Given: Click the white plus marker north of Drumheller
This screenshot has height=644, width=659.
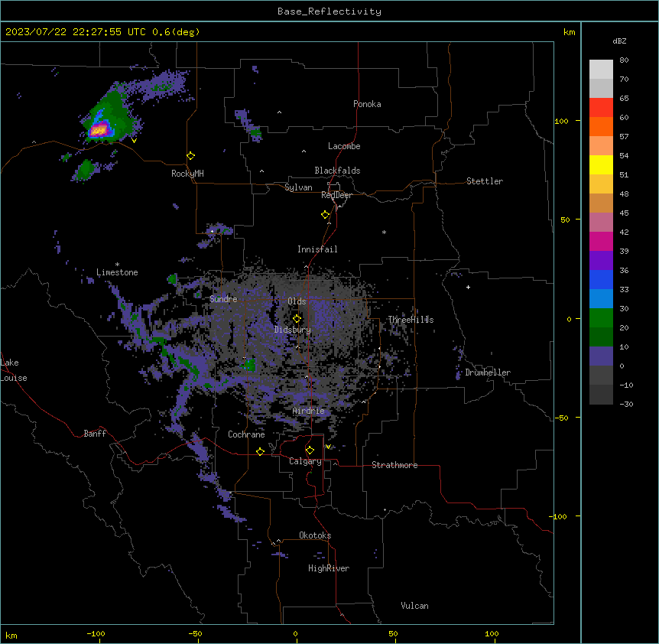Looking at the screenshot, I should click(x=468, y=287).
